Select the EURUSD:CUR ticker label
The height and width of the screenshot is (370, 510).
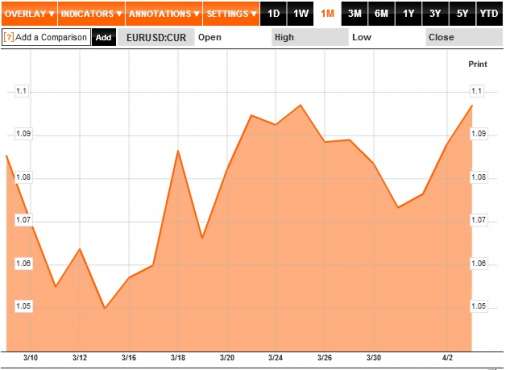156,37
